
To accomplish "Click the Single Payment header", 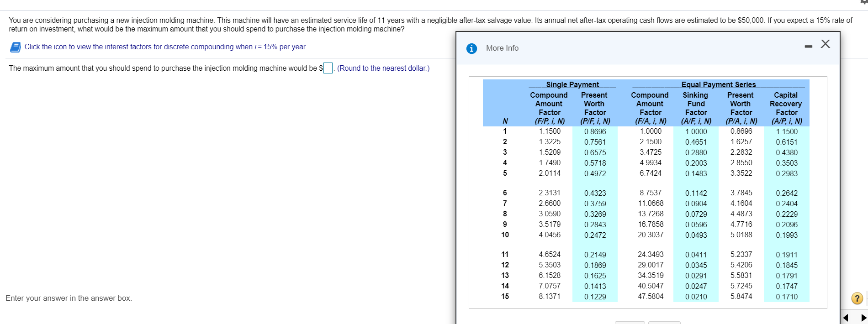I will [572, 84].
